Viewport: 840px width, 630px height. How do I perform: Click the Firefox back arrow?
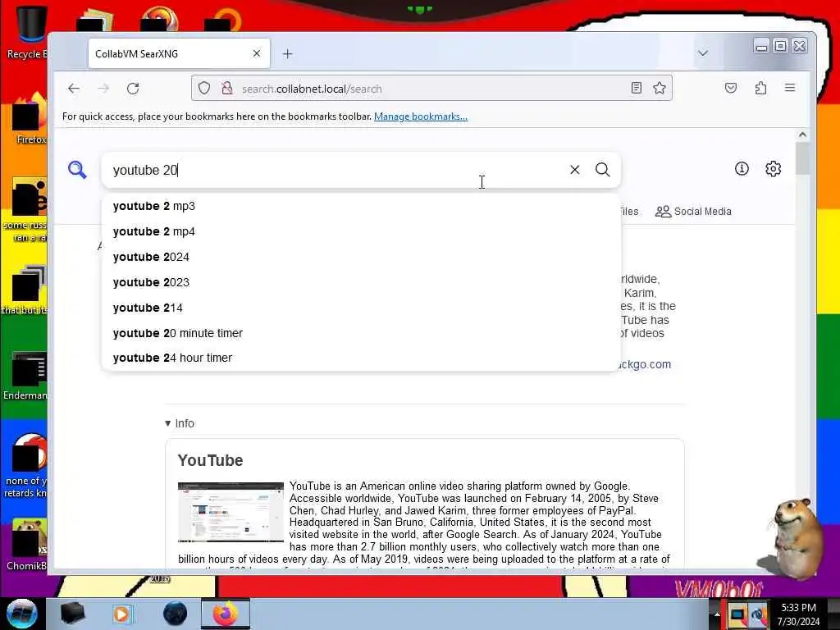click(x=74, y=89)
